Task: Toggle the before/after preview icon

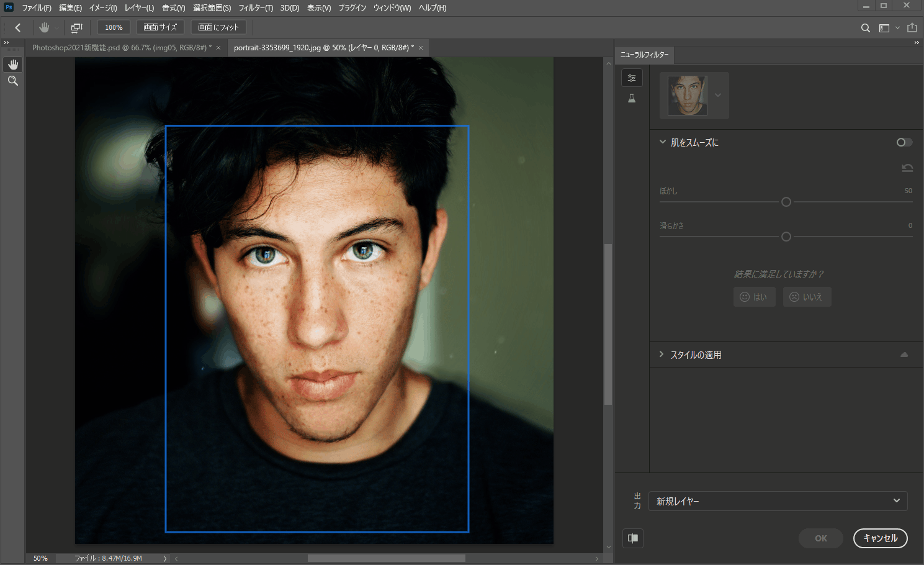Action: 633,538
